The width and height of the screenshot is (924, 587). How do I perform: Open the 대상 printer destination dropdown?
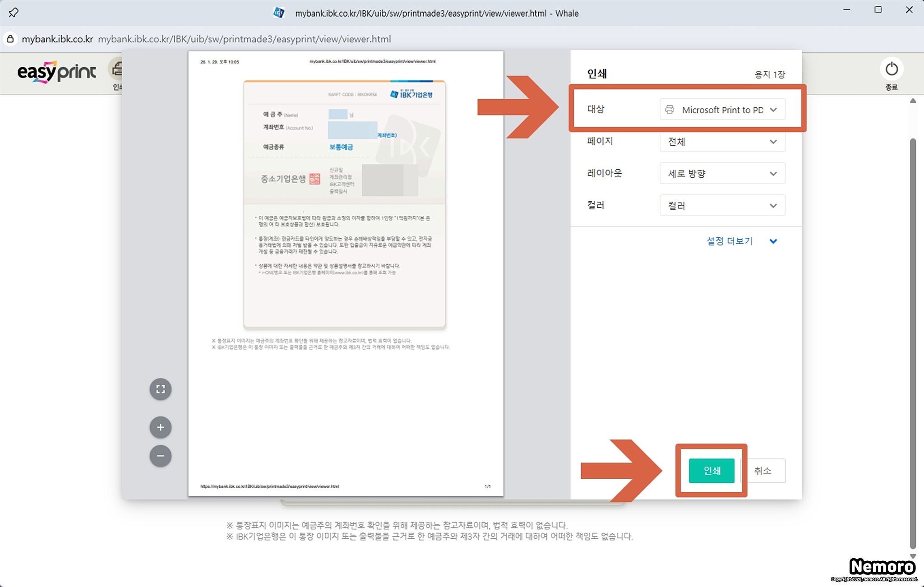coord(722,110)
